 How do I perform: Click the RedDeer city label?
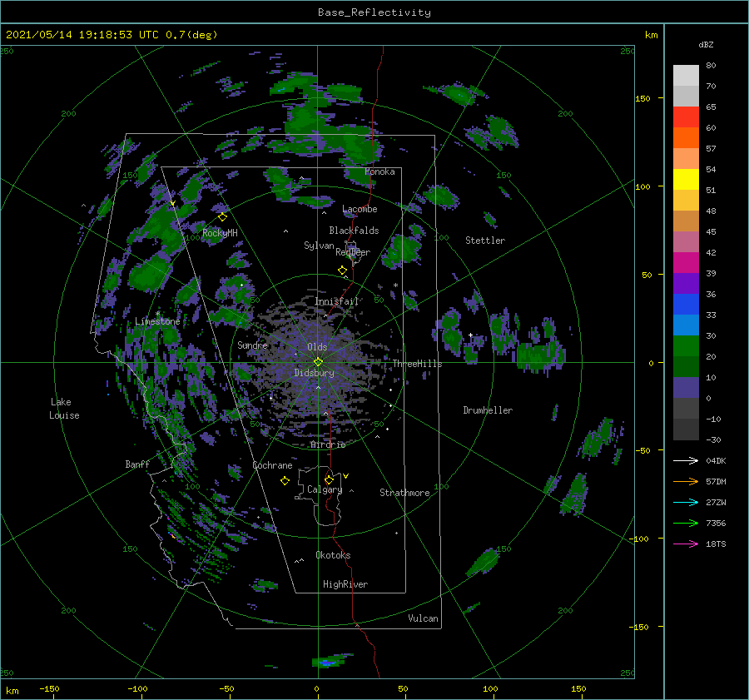[353, 252]
